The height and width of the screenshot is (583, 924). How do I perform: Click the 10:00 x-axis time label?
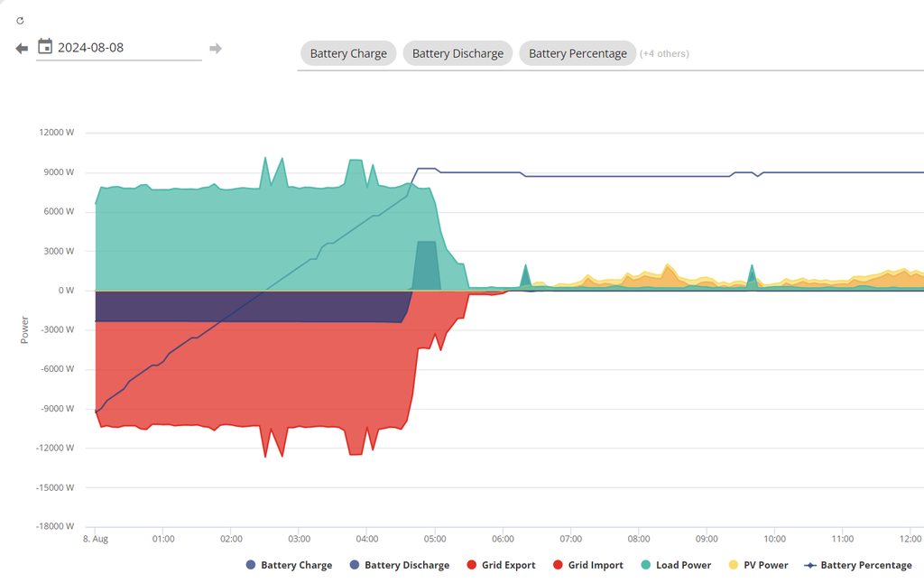click(774, 539)
